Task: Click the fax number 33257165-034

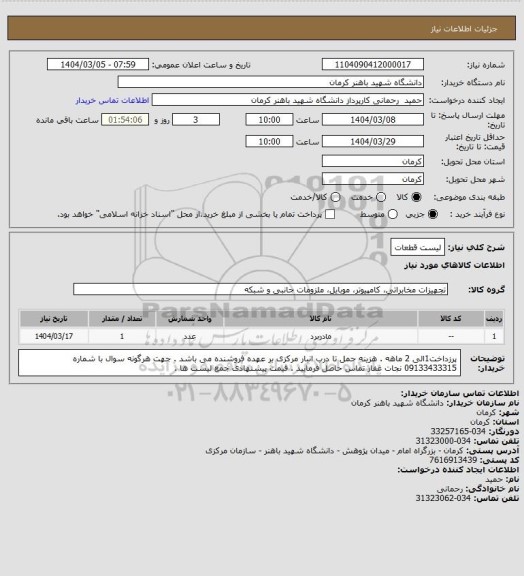Action: (x=458, y=431)
